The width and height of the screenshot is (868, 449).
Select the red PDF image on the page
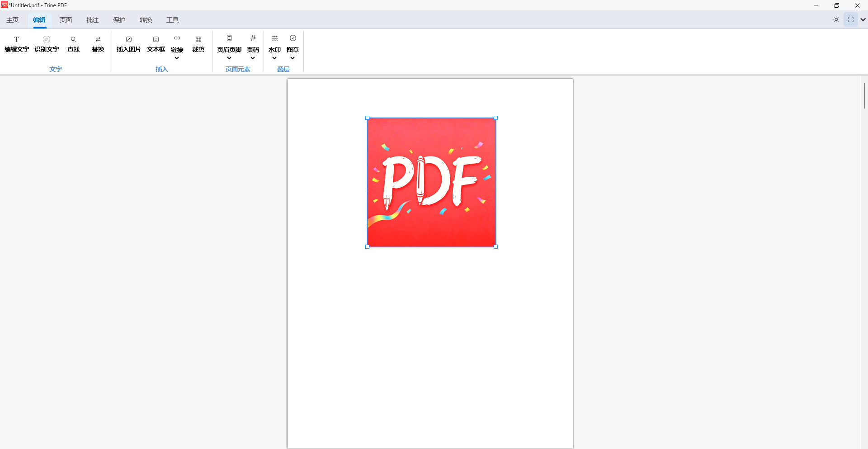432,182
